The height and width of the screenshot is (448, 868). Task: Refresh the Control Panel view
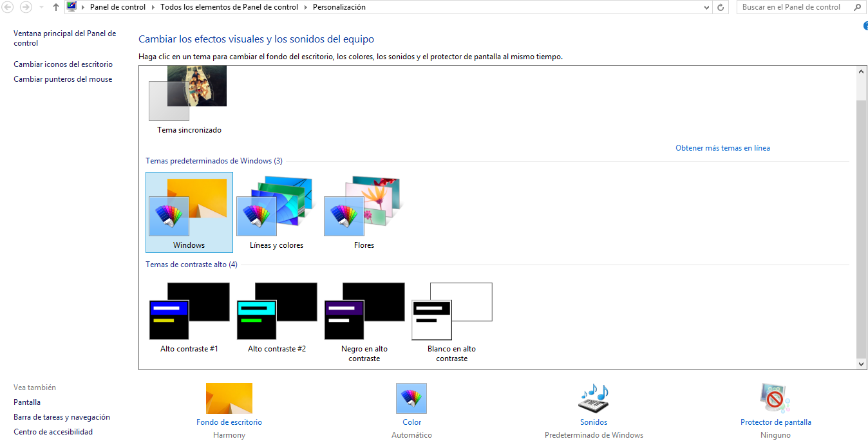click(721, 8)
